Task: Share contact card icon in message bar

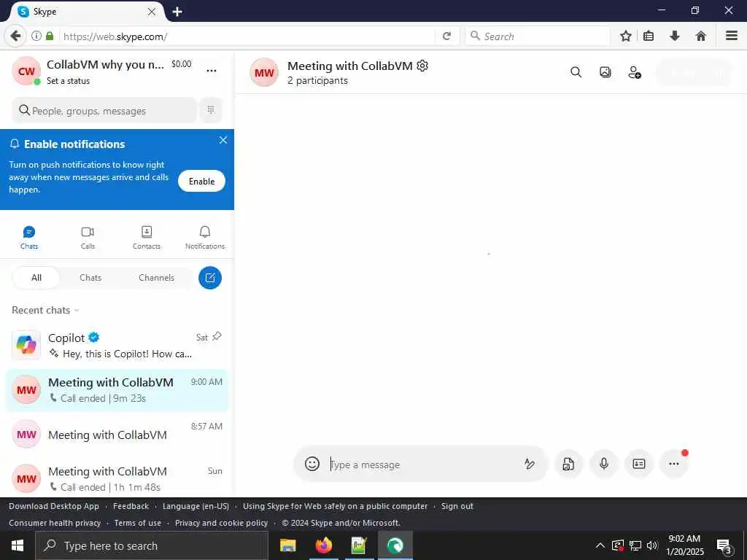Action: (x=639, y=464)
